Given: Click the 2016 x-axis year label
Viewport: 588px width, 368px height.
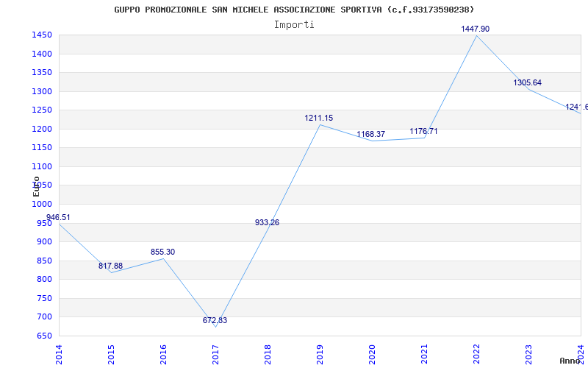Looking at the screenshot, I should click(163, 355).
